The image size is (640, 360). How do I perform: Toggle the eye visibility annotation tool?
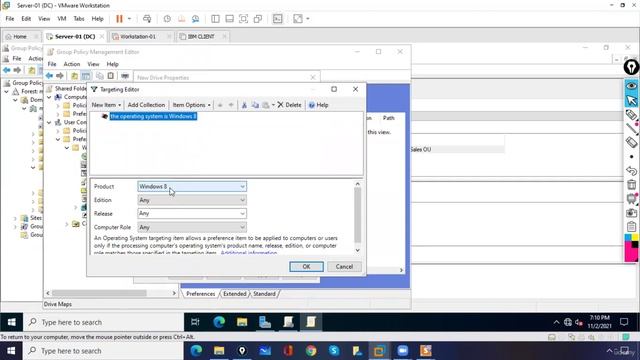click(x=631, y=86)
